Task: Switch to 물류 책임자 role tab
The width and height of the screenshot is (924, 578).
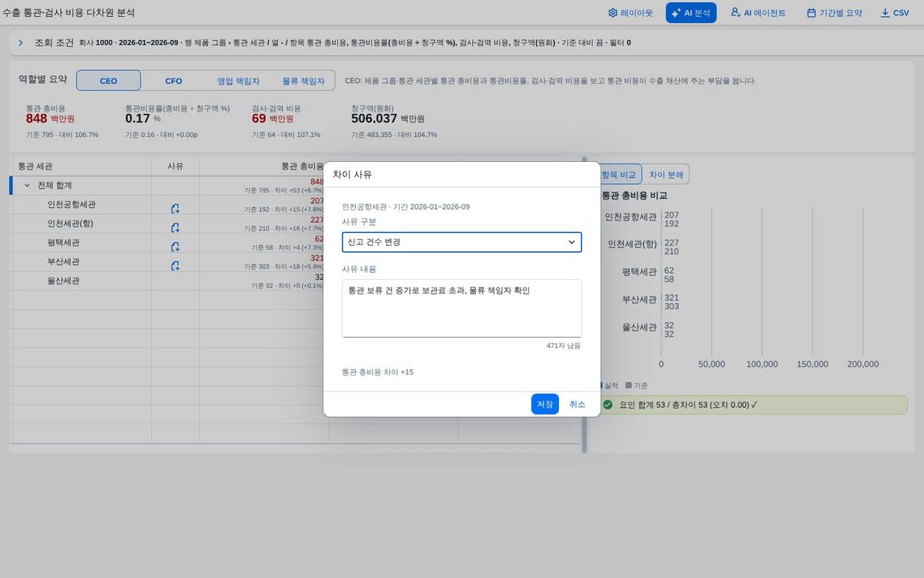Action: tap(303, 81)
